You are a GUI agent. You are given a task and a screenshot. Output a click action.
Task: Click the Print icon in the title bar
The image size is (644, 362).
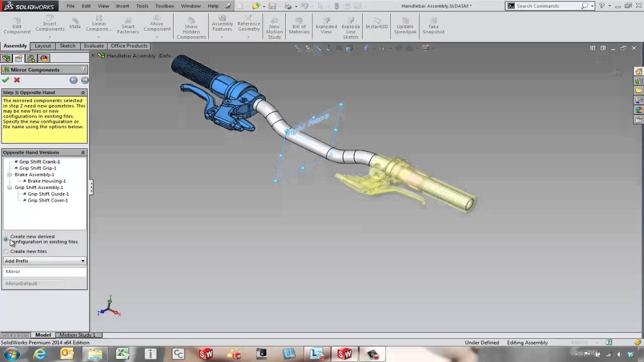[x=288, y=6]
